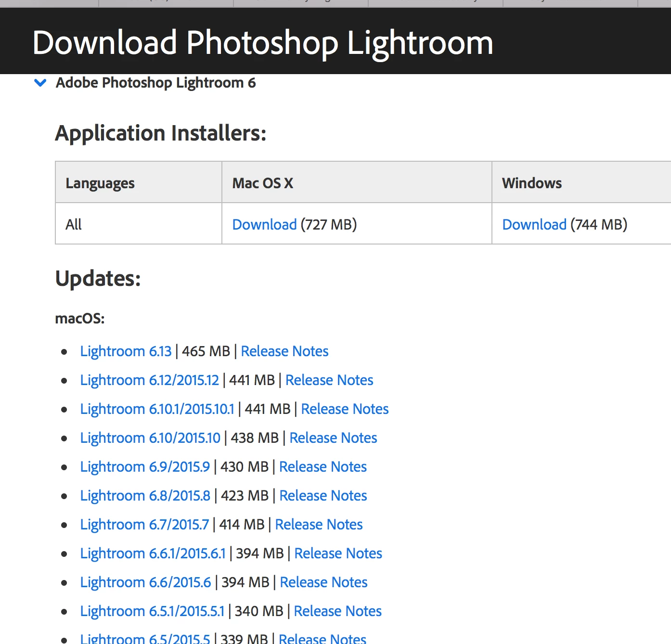Click the '423 MB' size text
The width and height of the screenshot is (671, 644).
pyautogui.click(x=245, y=496)
